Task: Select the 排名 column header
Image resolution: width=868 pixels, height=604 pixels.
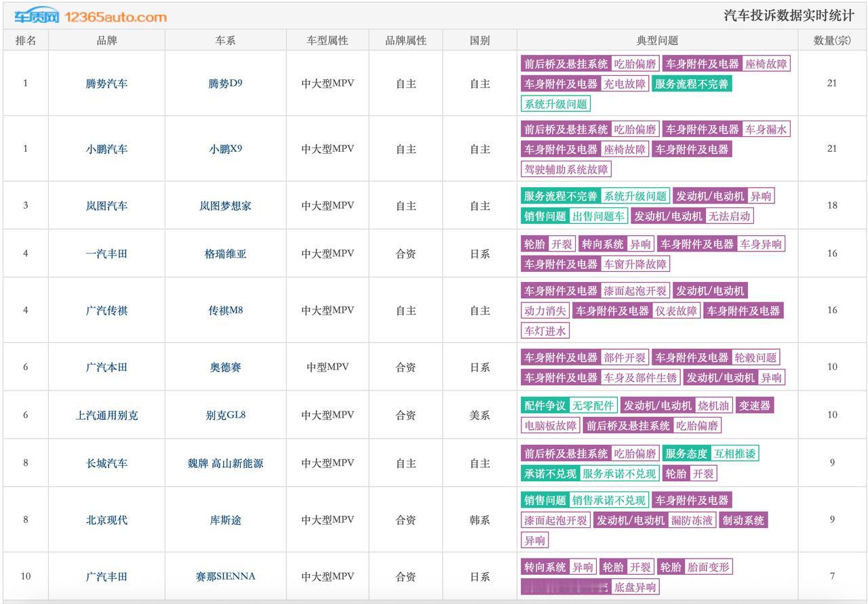Action: [26, 41]
